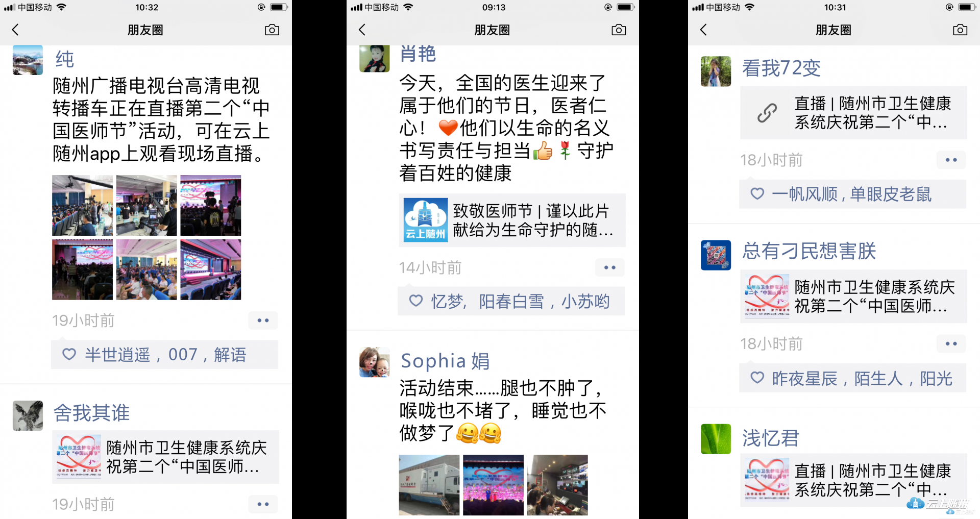This screenshot has height=519, width=980.
Task: Open options dots on 肖艳's 14小时前 post
Action: tap(610, 267)
